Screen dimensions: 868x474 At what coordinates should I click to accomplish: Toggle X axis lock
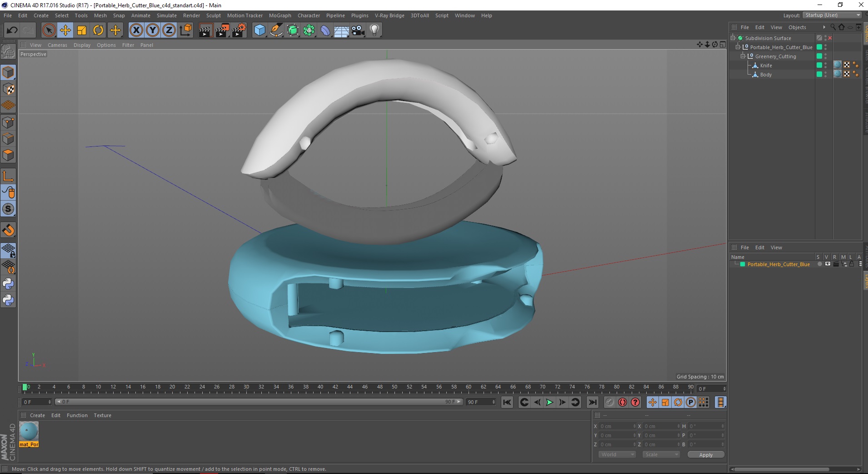136,30
